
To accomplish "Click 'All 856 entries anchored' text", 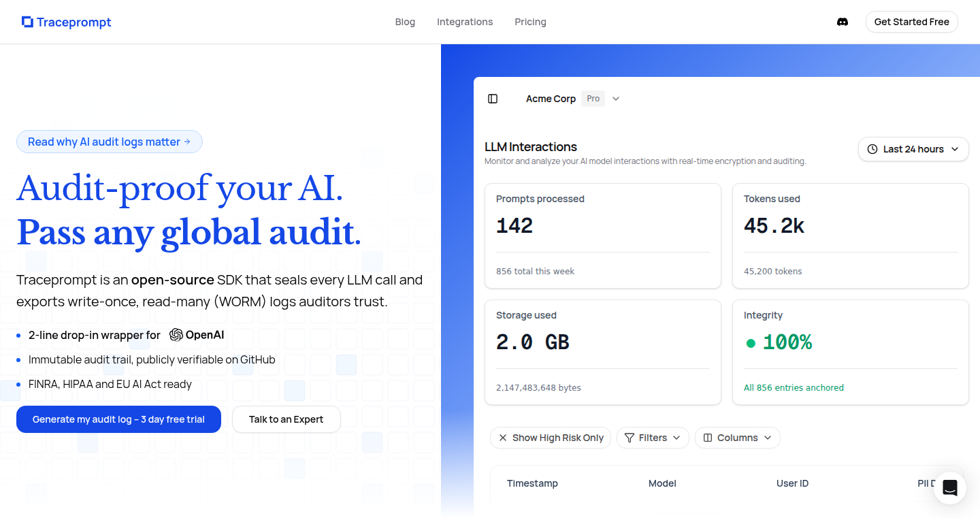I will pyautogui.click(x=794, y=387).
